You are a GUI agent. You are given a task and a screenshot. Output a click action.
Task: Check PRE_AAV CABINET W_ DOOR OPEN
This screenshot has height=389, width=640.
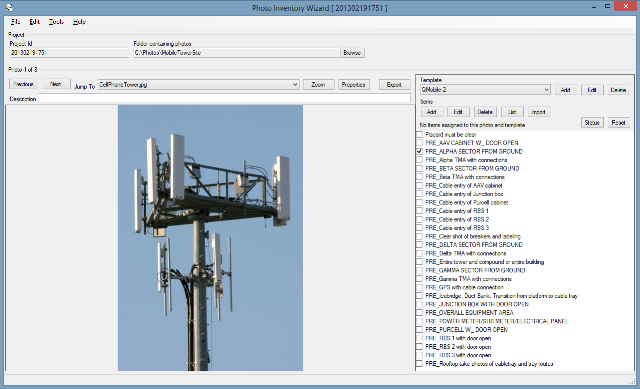[420, 143]
